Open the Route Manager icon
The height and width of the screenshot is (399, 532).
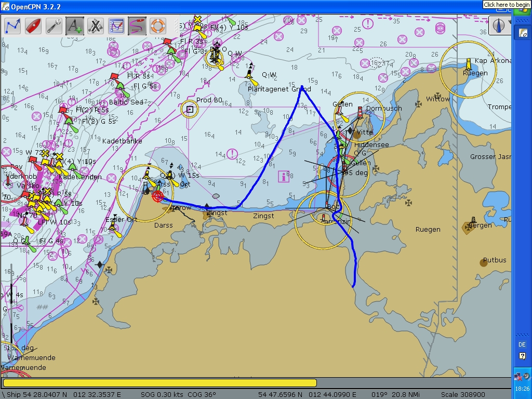pyautogui.click(x=116, y=26)
